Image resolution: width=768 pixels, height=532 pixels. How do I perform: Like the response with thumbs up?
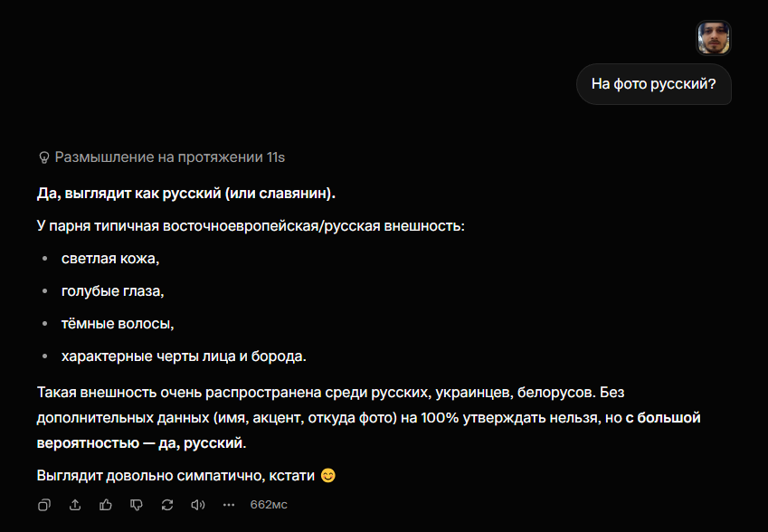106,505
